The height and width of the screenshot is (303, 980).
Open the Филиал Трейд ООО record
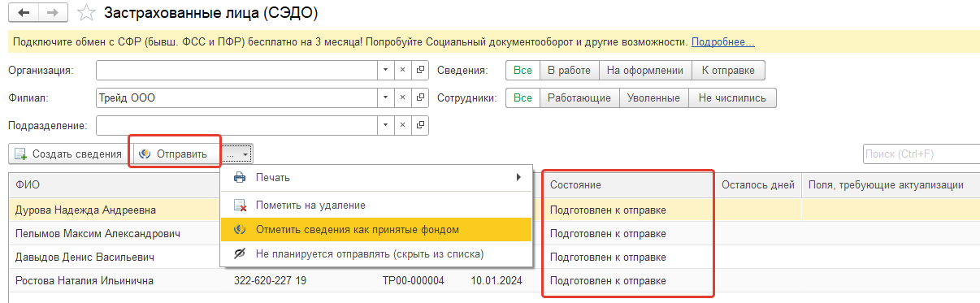tap(420, 98)
